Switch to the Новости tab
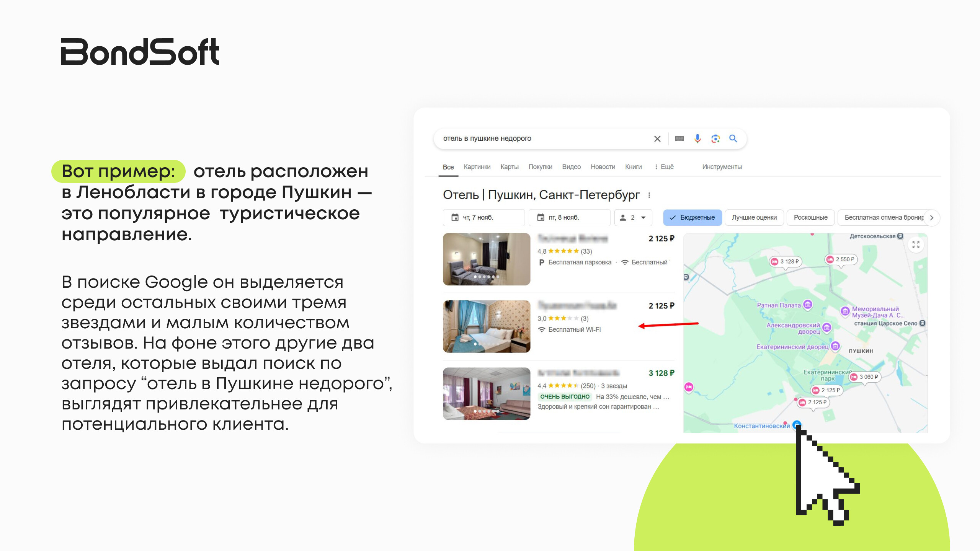 [603, 167]
